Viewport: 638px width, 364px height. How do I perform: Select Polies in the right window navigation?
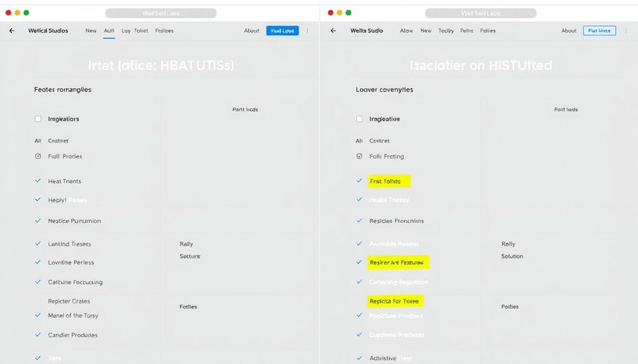488,30
